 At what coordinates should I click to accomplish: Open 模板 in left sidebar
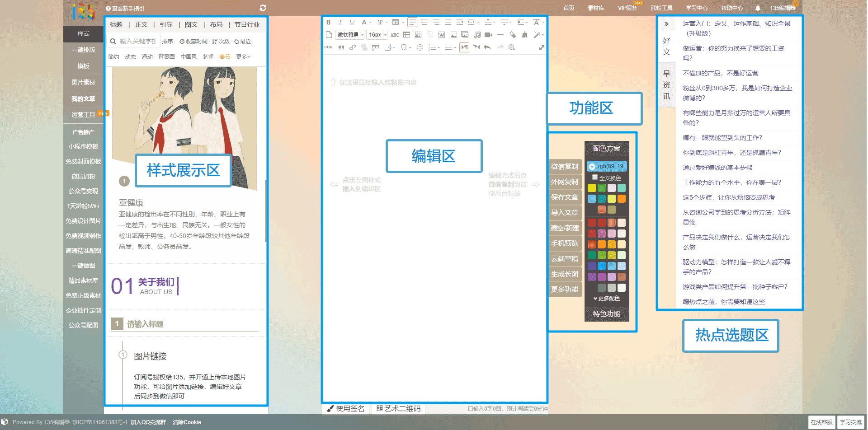[83, 66]
